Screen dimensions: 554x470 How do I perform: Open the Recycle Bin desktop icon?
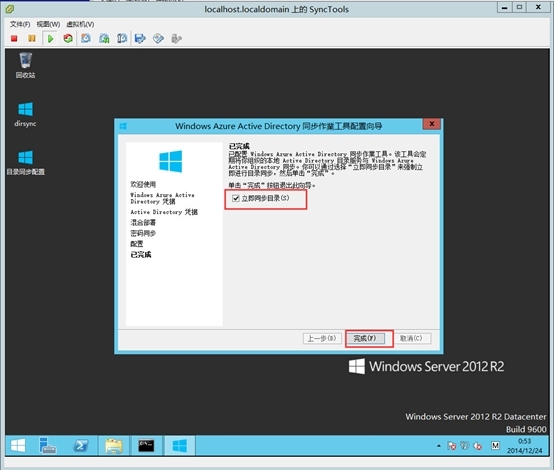pos(25,65)
